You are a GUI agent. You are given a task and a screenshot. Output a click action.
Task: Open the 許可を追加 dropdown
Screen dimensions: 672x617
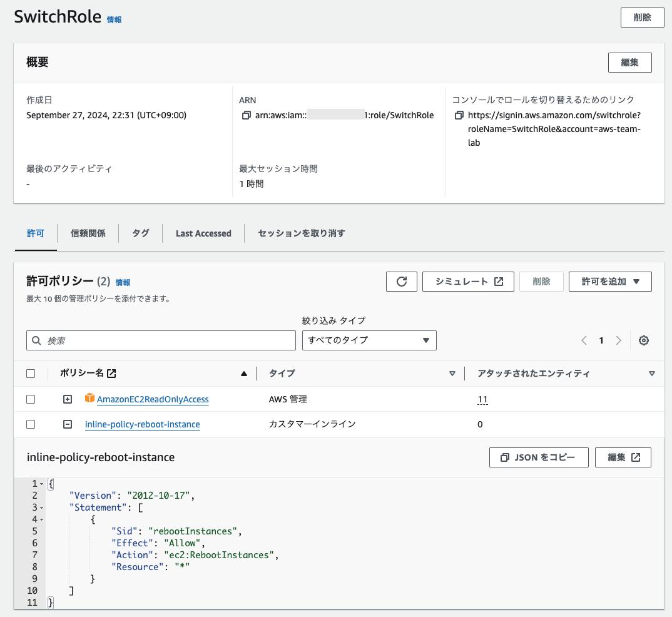[x=610, y=282]
